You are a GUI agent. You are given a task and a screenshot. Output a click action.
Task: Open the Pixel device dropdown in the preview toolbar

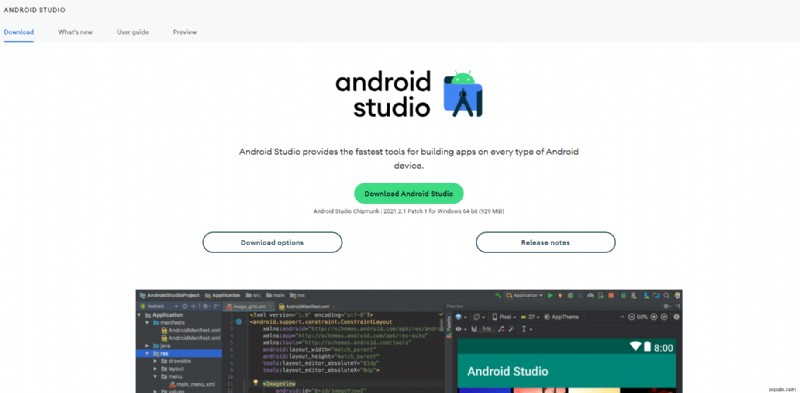505,317
